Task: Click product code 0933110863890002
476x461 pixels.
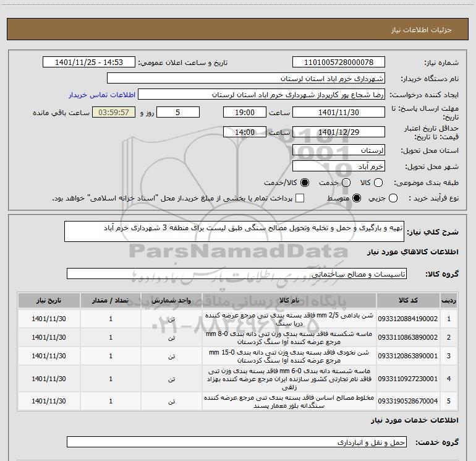Action: coord(408,337)
